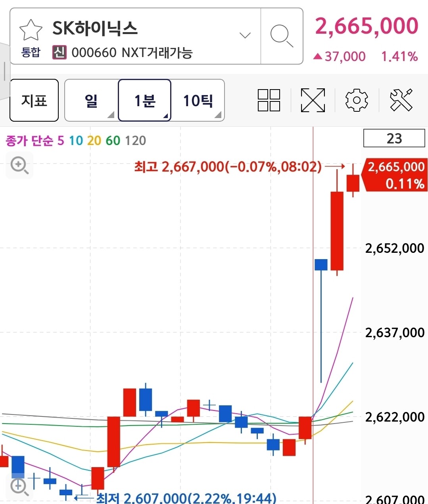428x504 pixels.
Task: Open the 일 period dropdown
Action: [x=91, y=100]
